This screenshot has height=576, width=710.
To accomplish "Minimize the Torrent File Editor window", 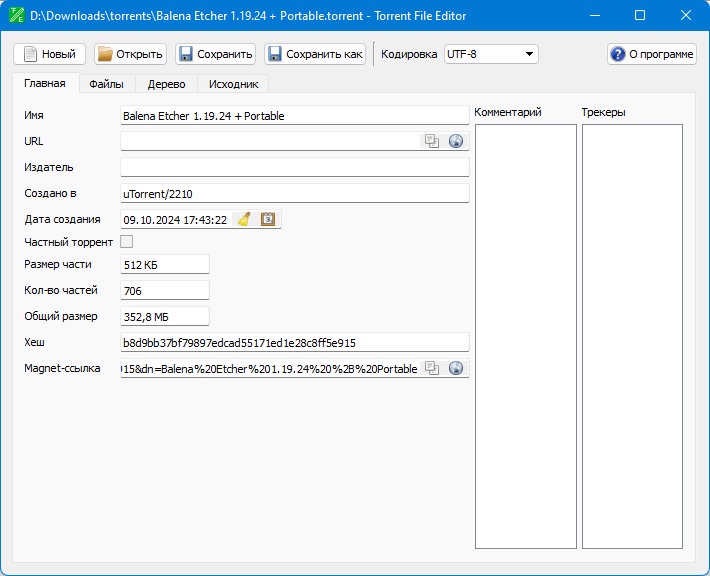I will coord(595,15).
